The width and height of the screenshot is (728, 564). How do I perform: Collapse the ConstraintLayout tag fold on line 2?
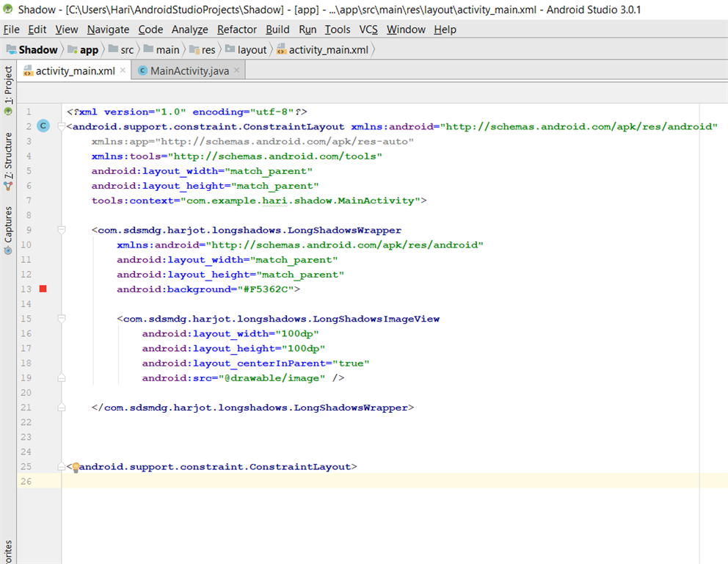click(61, 126)
